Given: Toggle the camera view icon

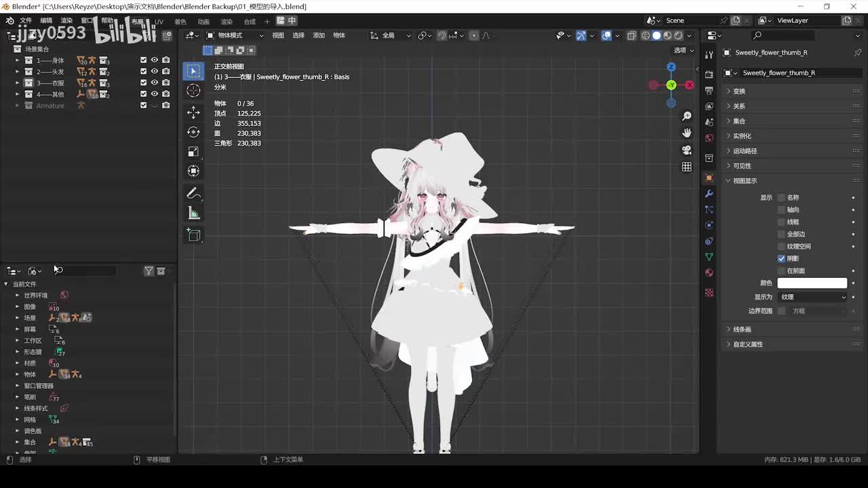Looking at the screenshot, I should point(686,150).
